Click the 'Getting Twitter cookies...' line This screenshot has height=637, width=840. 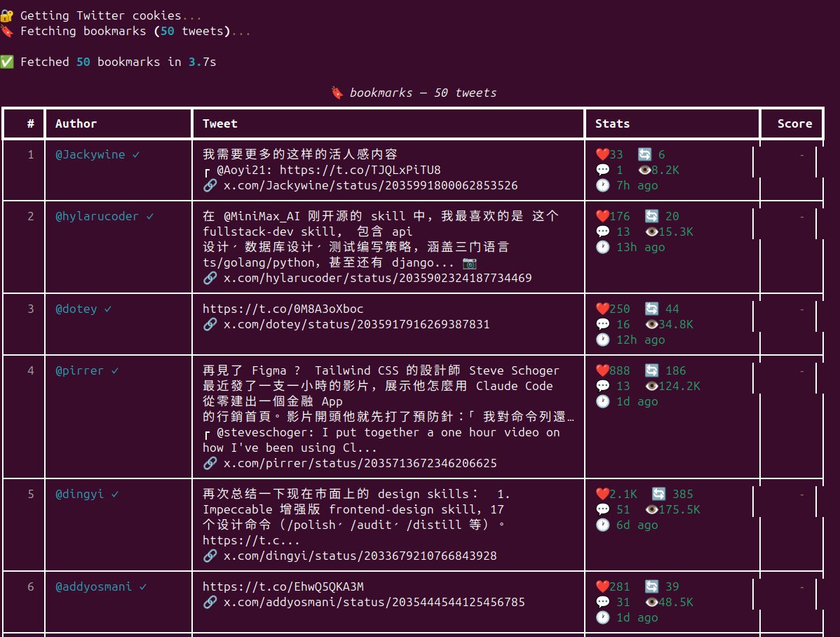tap(101, 15)
